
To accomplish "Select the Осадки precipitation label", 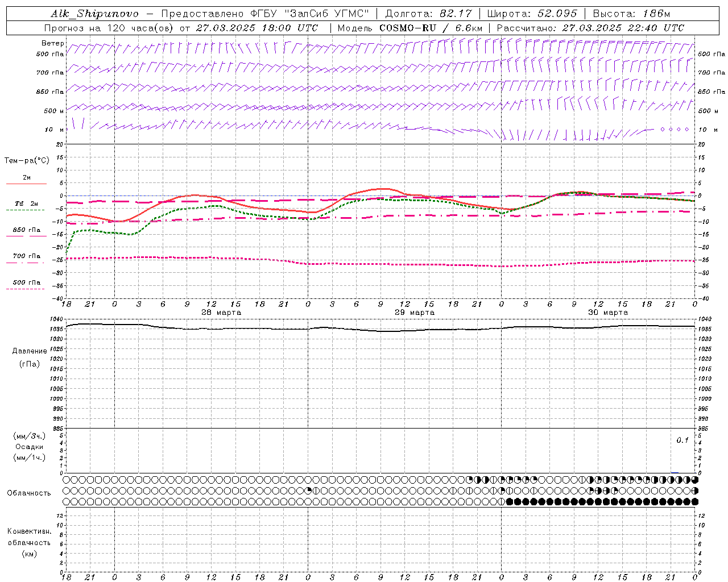I will 30,447.
